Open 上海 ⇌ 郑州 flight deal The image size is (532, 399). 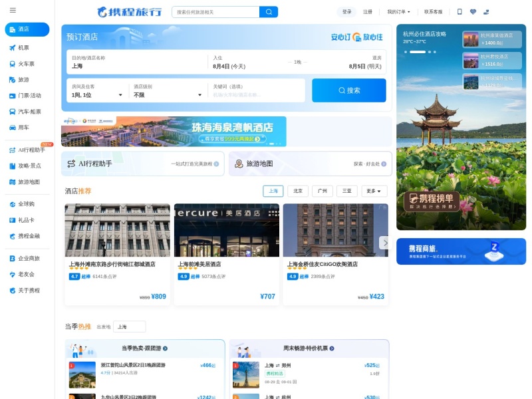click(309, 374)
